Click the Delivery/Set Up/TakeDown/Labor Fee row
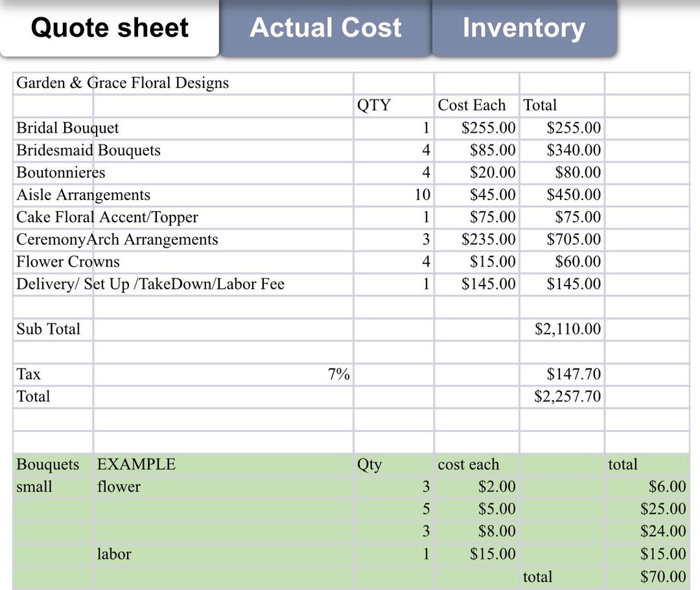The image size is (700, 590). [x=149, y=284]
